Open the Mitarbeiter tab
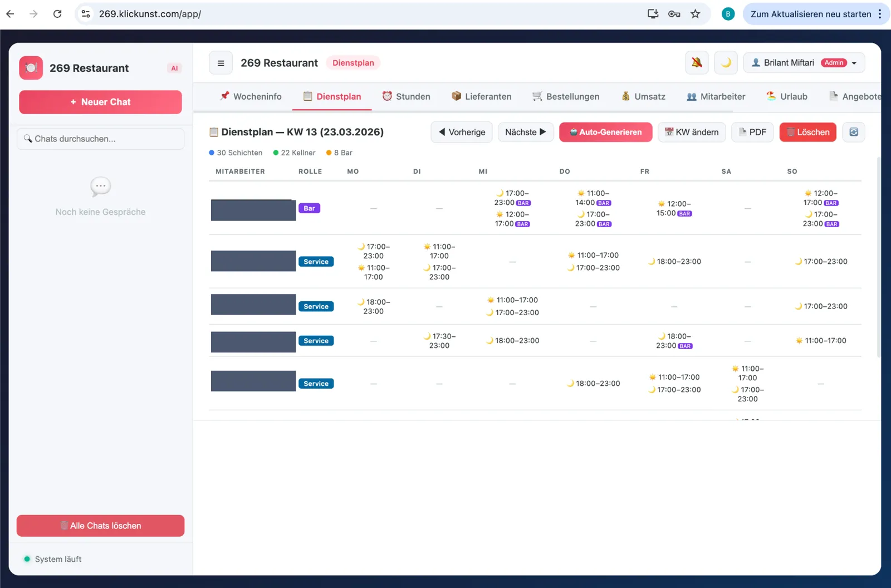 click(x=716, y=96)
